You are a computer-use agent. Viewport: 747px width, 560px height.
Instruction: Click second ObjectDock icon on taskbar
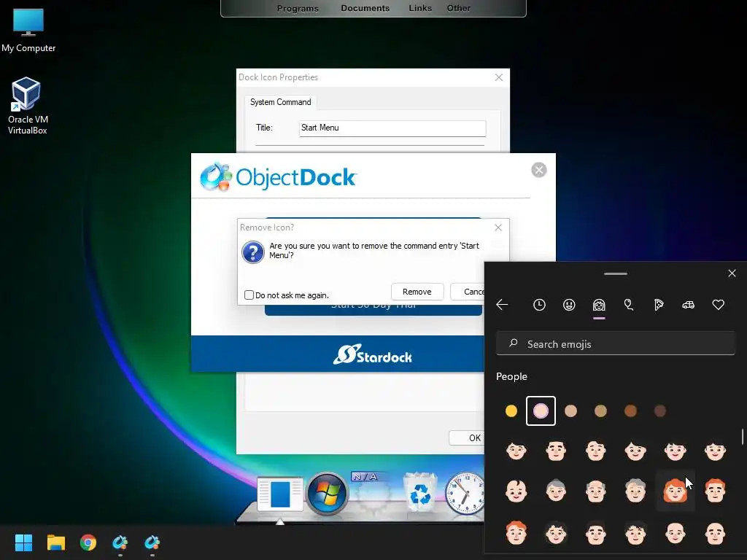click(152, 542)
